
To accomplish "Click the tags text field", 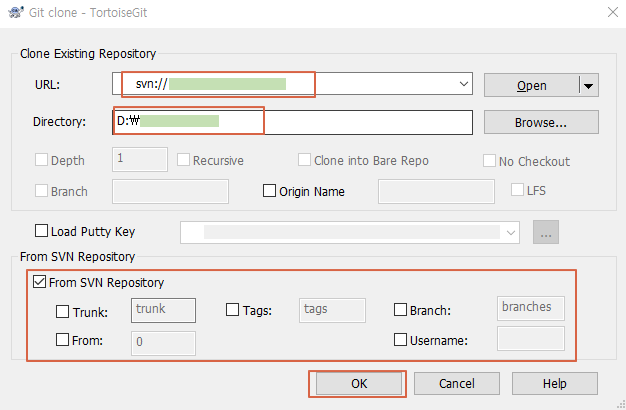I will [332, 310].
